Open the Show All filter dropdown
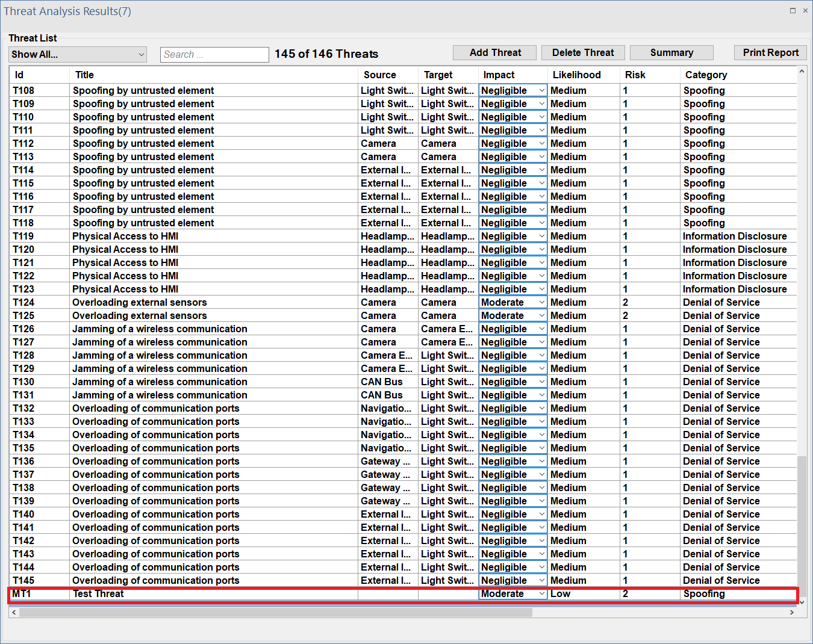 click(x=78, y=55)
